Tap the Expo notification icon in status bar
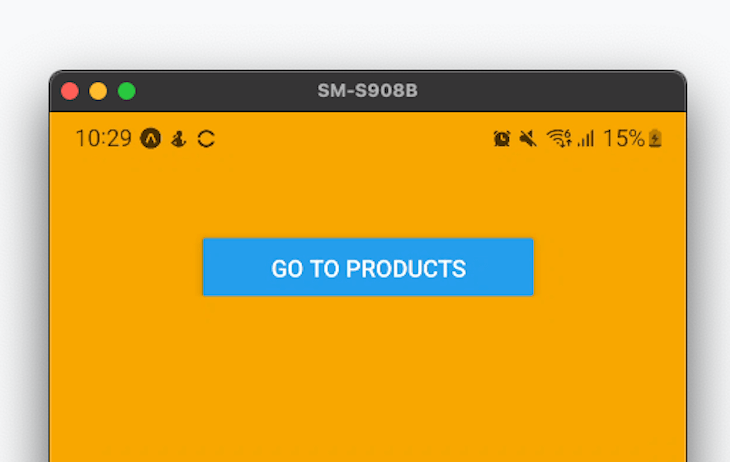 point(151,138)
